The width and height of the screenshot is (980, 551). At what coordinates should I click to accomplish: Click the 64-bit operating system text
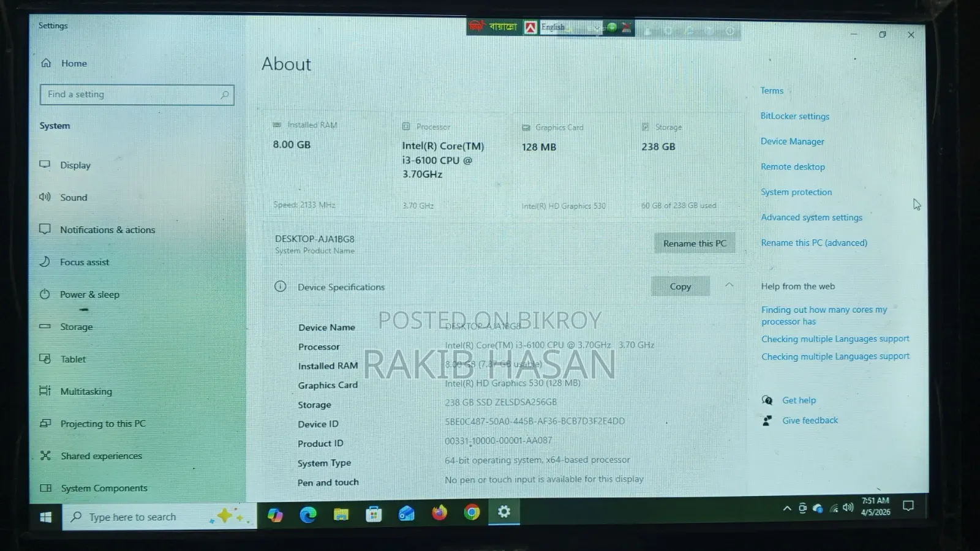point(537,460)
